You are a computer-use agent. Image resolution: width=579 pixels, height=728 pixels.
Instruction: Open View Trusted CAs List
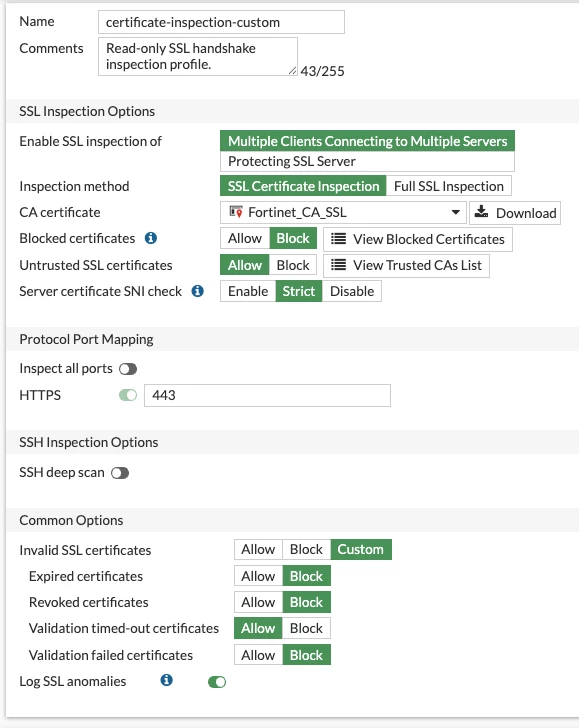406,266
